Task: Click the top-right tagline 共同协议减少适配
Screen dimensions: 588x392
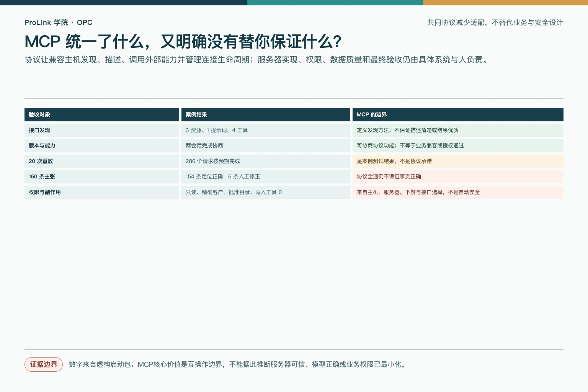Action: [495, 23]
